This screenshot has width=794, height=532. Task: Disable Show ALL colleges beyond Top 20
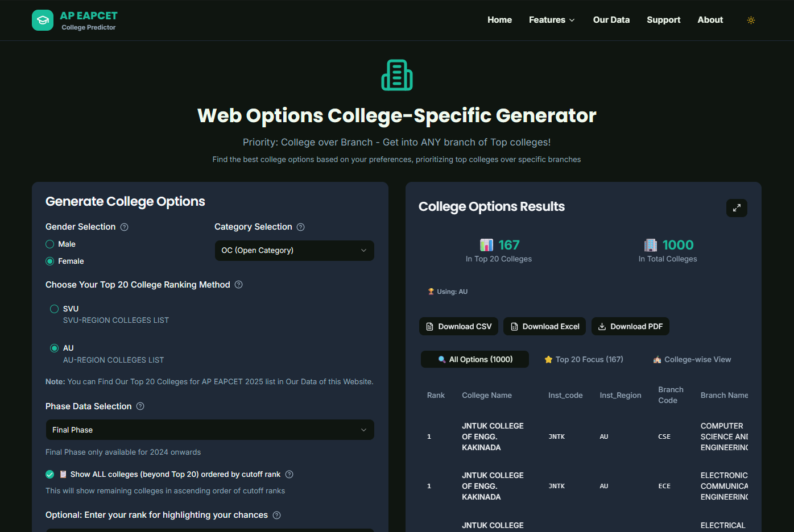49,474
